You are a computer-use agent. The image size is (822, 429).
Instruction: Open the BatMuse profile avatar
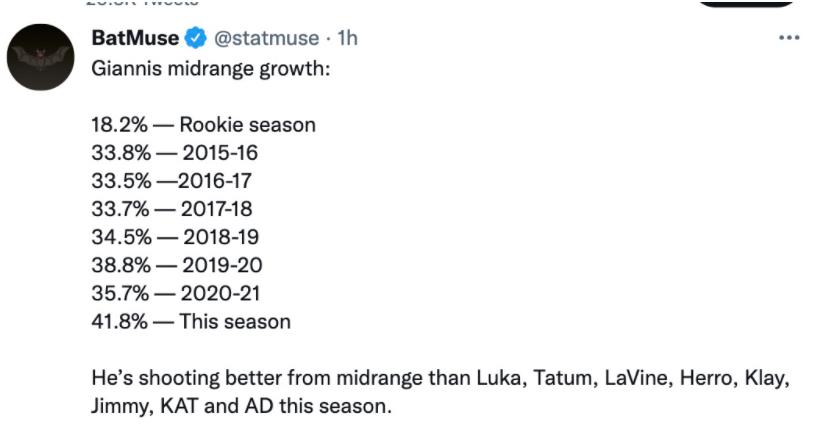(41, 57)
